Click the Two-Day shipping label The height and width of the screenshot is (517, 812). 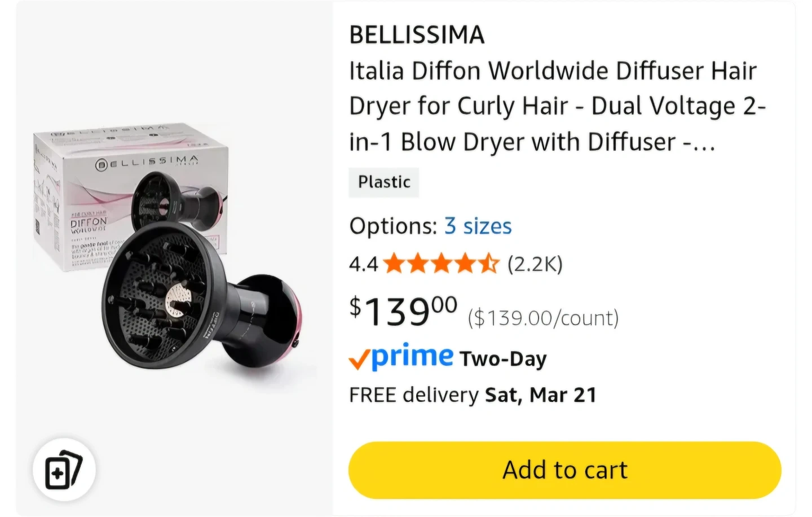(503, 359)
